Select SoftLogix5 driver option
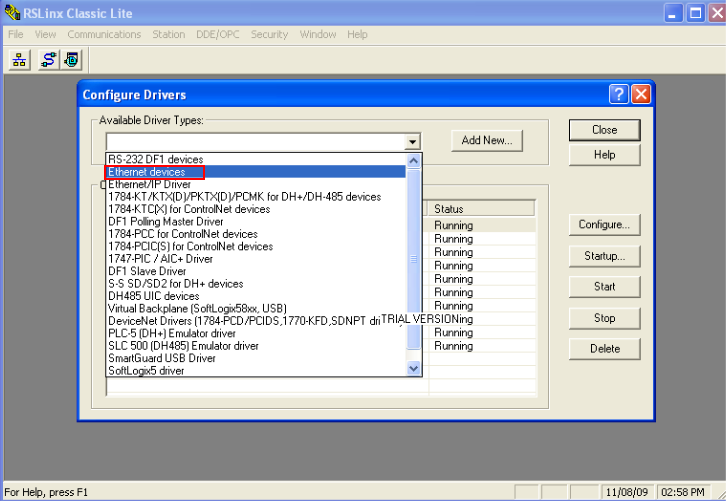The height and width of the screenshot is (501, 727). tap(256, 371)
